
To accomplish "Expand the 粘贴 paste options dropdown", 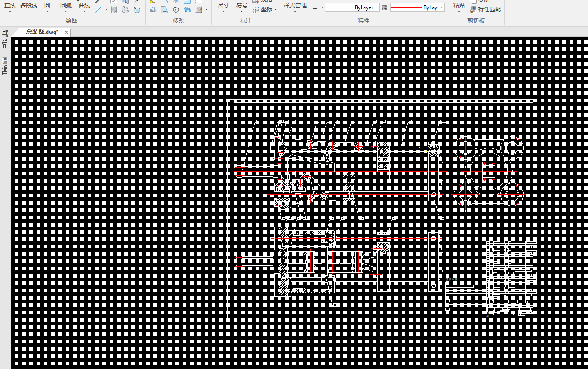I will tap(459, 12).
